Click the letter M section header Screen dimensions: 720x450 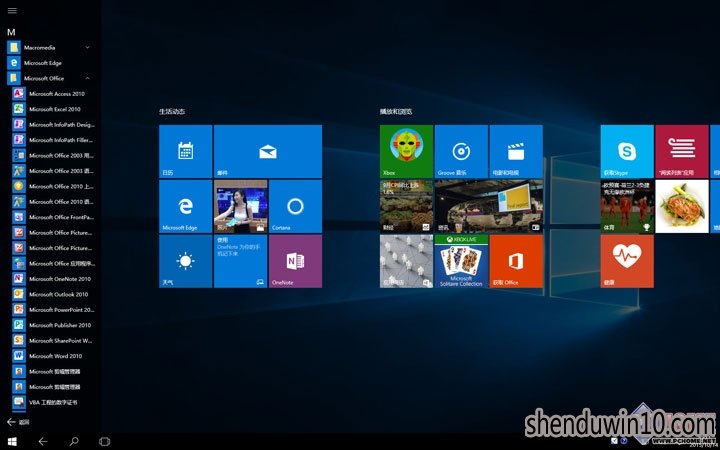(11, 32)
